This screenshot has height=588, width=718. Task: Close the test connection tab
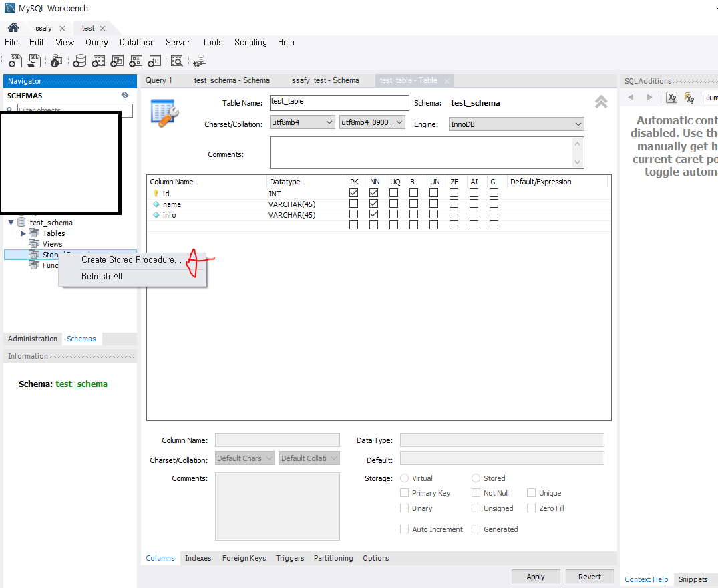(103, 28)
